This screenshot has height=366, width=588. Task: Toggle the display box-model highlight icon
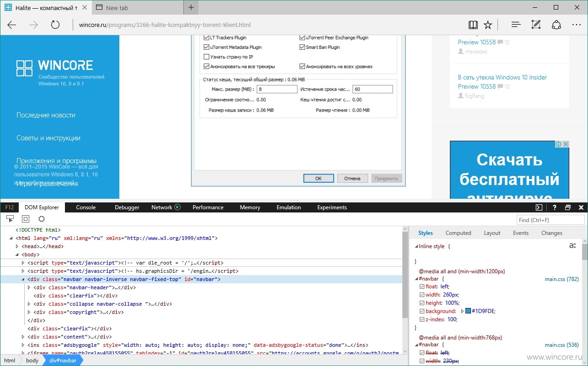26,219
